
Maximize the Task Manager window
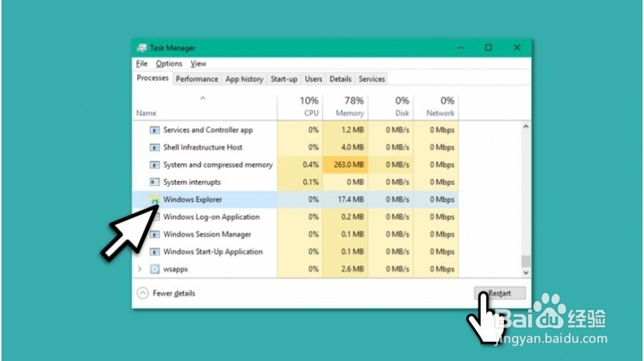[488, 48]
